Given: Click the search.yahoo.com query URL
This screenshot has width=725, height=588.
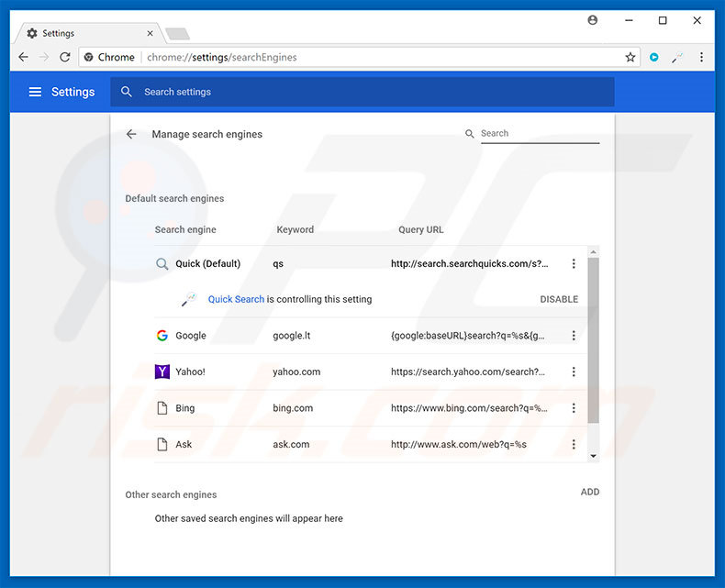Looking at the screenshot, I should click(468, 372).
